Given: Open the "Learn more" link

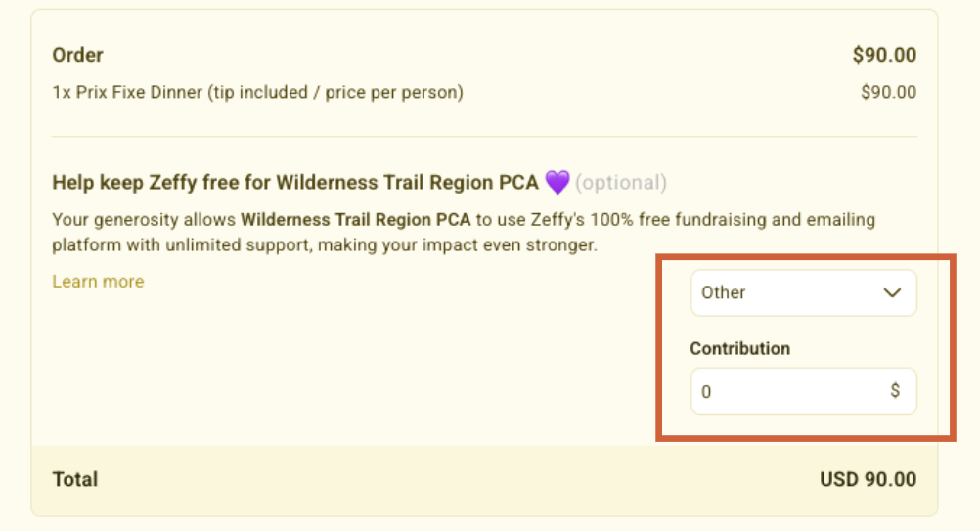Looking at the screenshot, I should [x=98, y=282].
